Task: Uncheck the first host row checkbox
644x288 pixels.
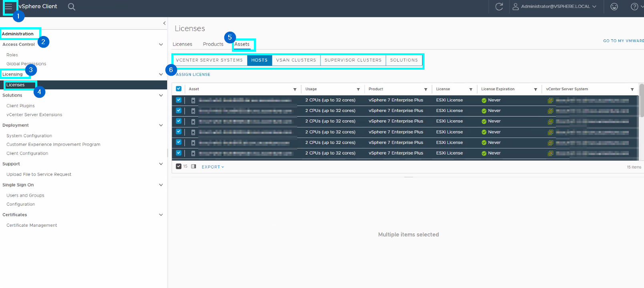Action: pyautogui.click(x=179, y=100)
